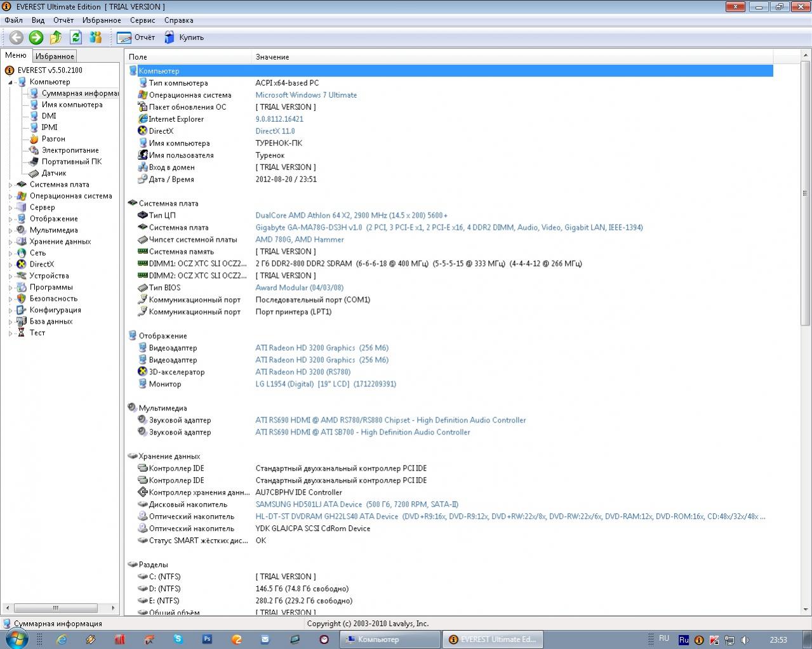This screenshot has height=649, width=812.
Task: Click the RU language indicator in the tray
Action: pos(664,638)
